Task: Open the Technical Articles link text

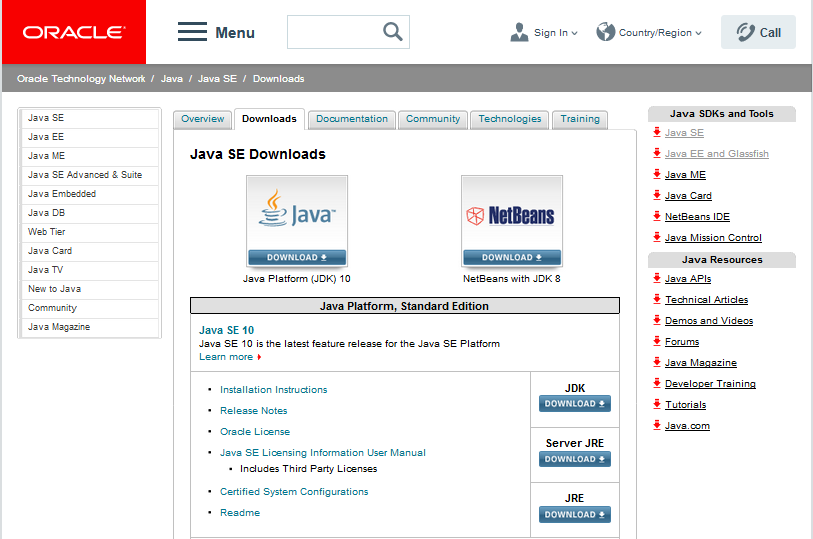Action: click(706, 300)
